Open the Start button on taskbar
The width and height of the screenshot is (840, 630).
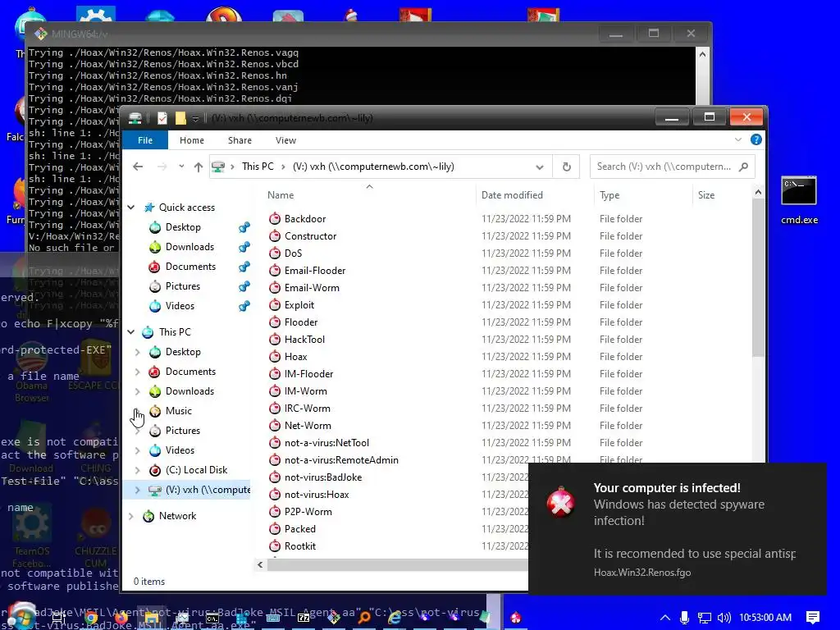(x=21, y=617)
